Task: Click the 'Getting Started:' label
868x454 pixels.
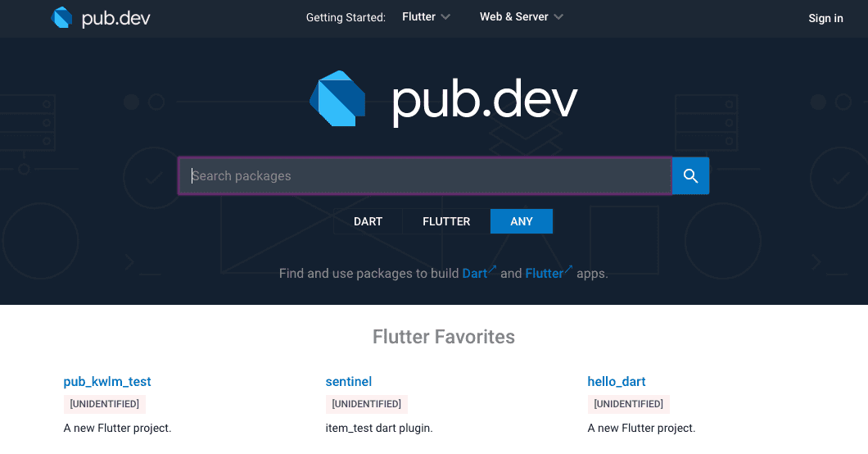Action: tap(346, 18)
